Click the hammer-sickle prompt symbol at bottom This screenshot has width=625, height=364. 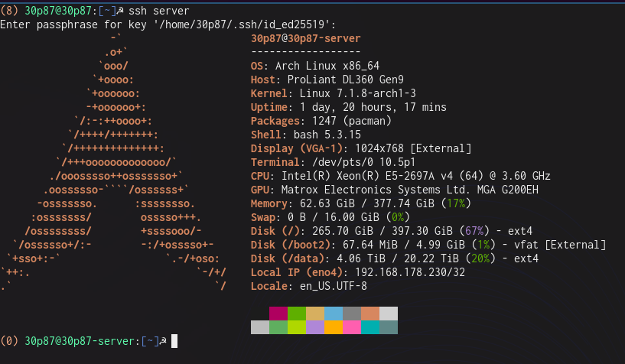pyautogui.click(x=163, y=341)
